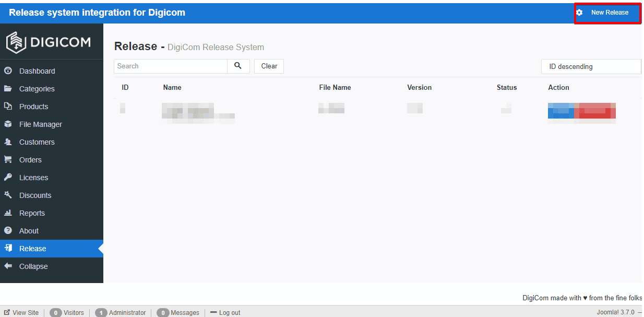Sort records by the ID column header
The width and height of the screenshot is (644, 317).
click(125, 87)
